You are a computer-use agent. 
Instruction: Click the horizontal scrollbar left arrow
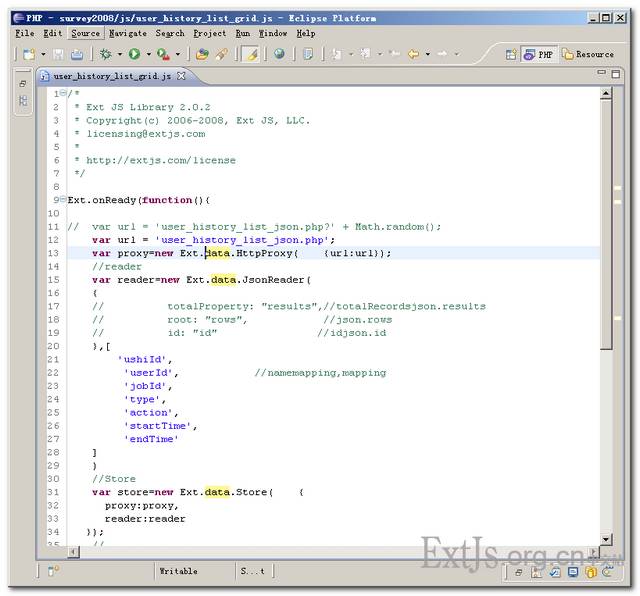(x=73, y=552)
